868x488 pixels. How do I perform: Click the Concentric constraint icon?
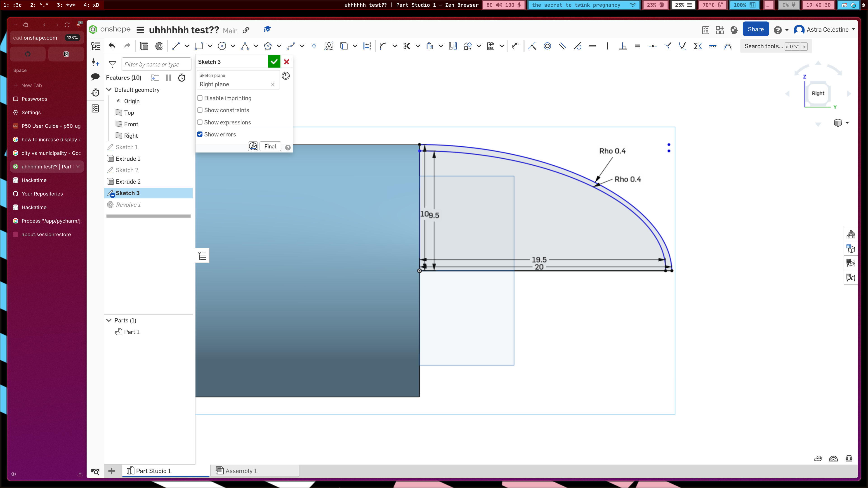547,46
